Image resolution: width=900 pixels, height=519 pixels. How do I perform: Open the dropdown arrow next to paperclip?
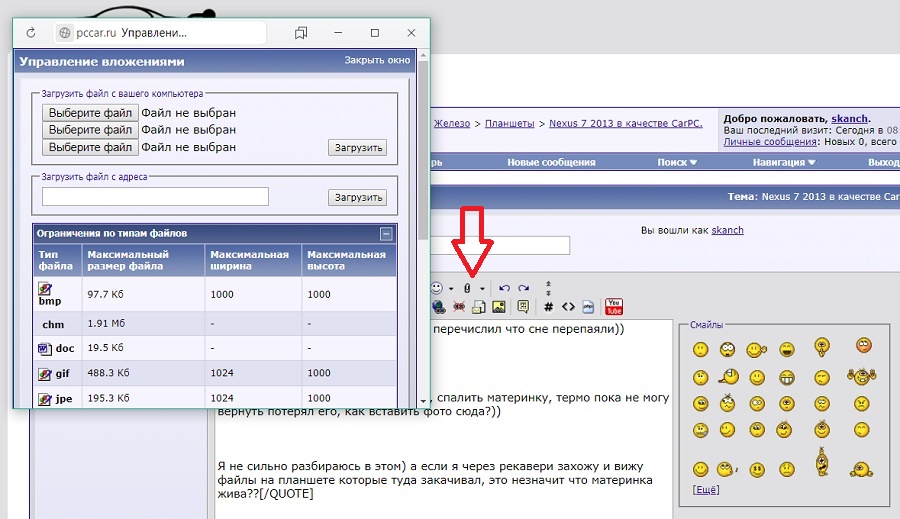pyautogui.click(x=482, y=289)
